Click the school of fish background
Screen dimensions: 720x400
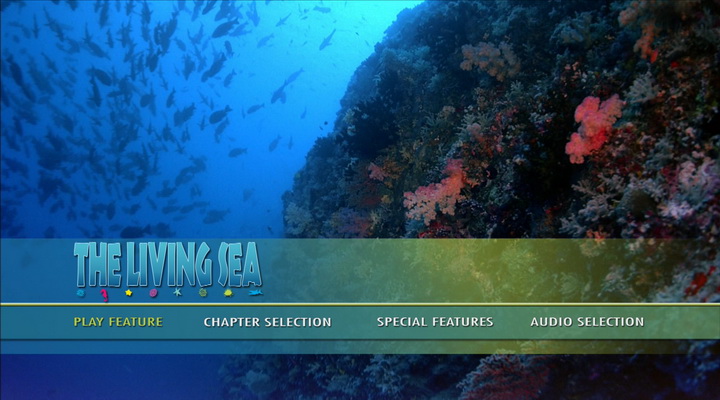[138, 115]
